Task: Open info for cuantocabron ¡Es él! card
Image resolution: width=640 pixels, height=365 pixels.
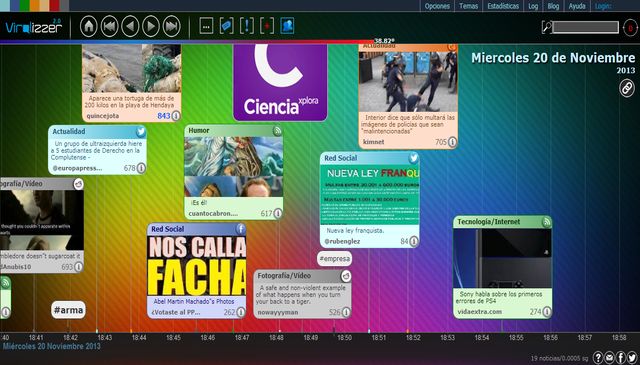Action: [278, 213]
